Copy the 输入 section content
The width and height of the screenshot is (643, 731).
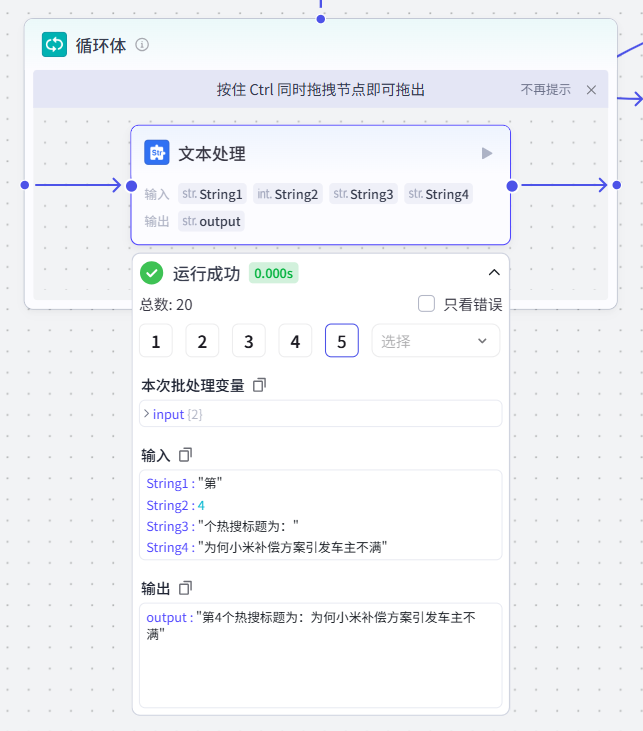[185, 455]
